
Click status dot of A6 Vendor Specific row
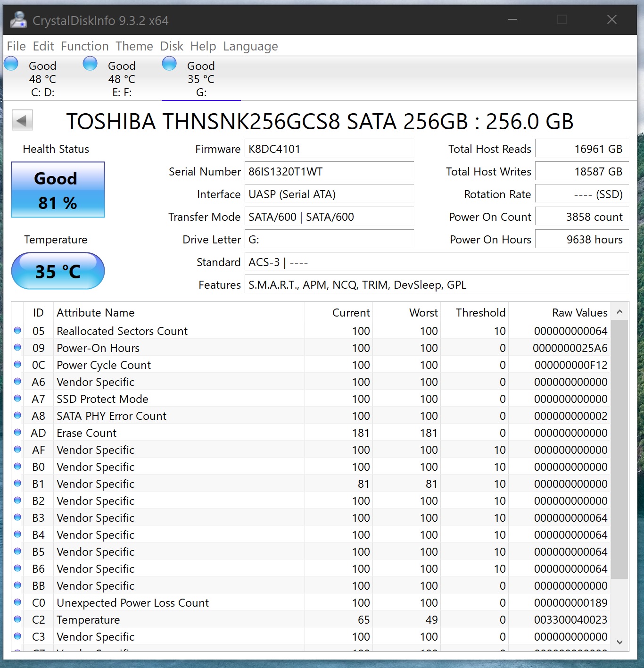coord(17,381)
